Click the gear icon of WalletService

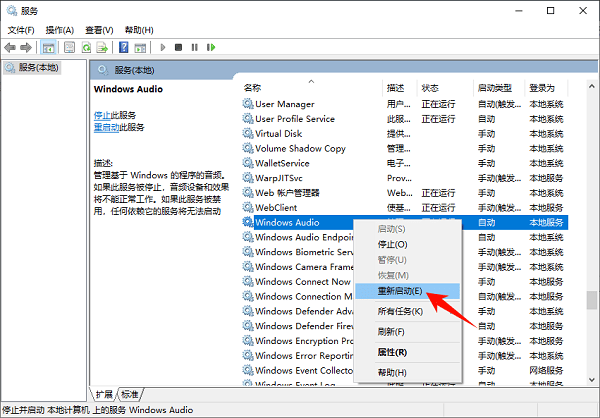tap(248, 163)
